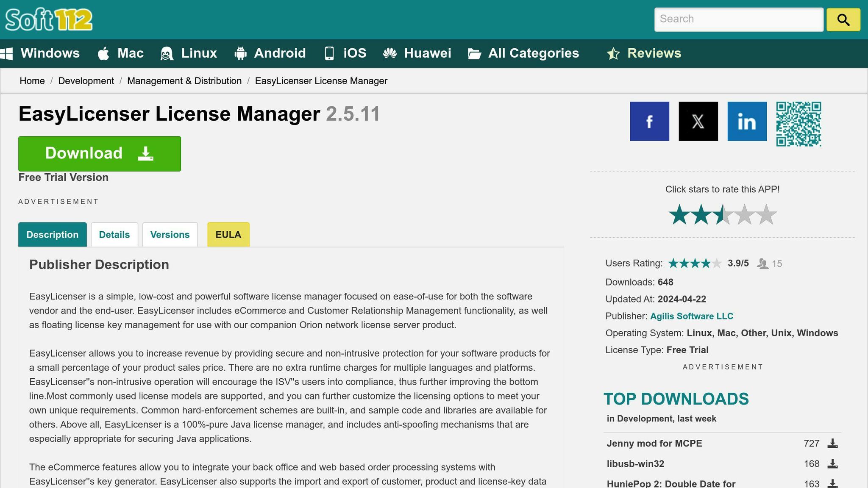Screen dimensions: 868x488
Task: Click download icon for Jenny mod for MCPE
Action: click(832, 444)
